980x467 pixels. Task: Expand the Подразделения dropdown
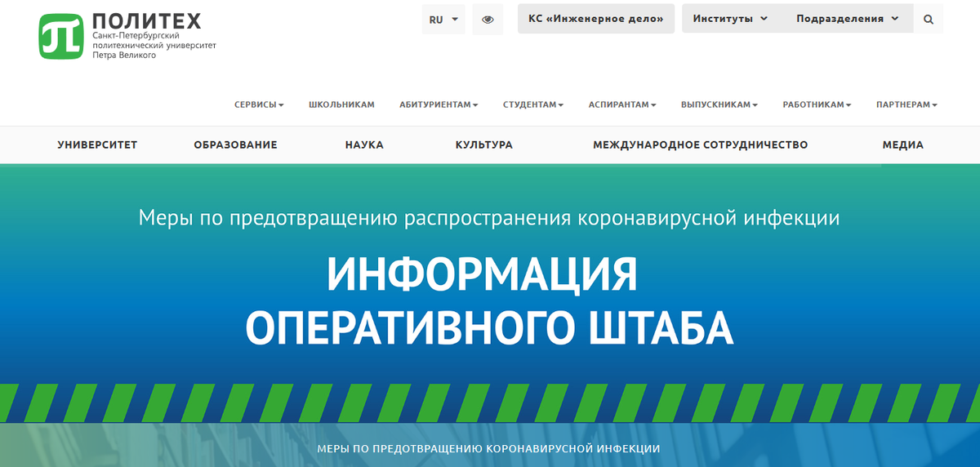(x=848, y=19)
